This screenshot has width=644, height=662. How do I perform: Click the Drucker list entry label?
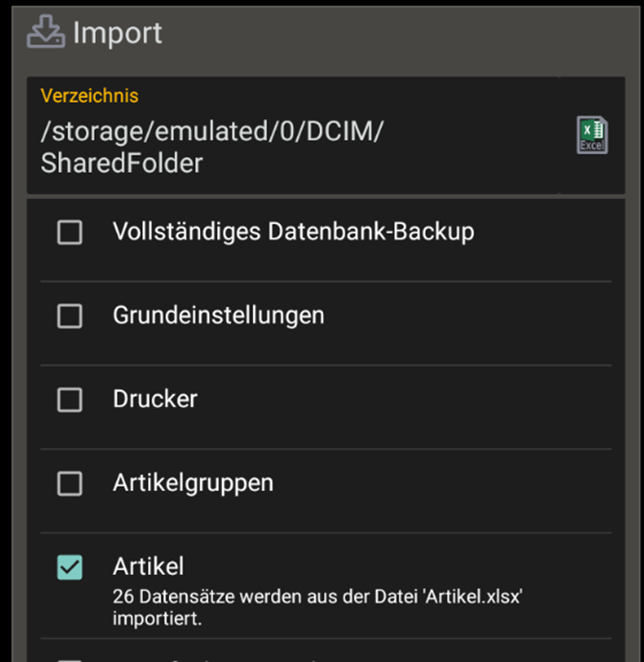click(155, 399)
